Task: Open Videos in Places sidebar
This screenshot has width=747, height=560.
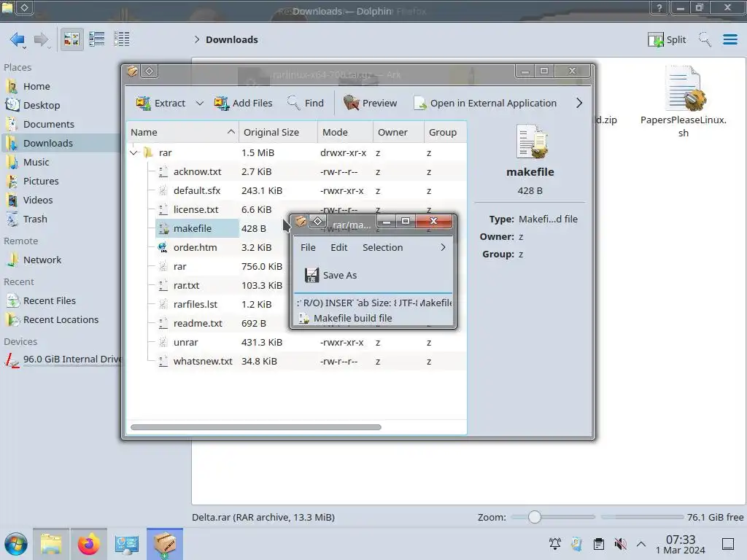Action: [38, 200]
